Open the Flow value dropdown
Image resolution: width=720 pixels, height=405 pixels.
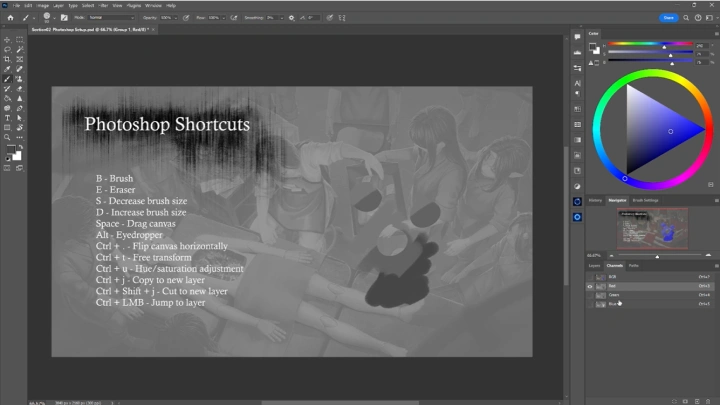point(224,18)
